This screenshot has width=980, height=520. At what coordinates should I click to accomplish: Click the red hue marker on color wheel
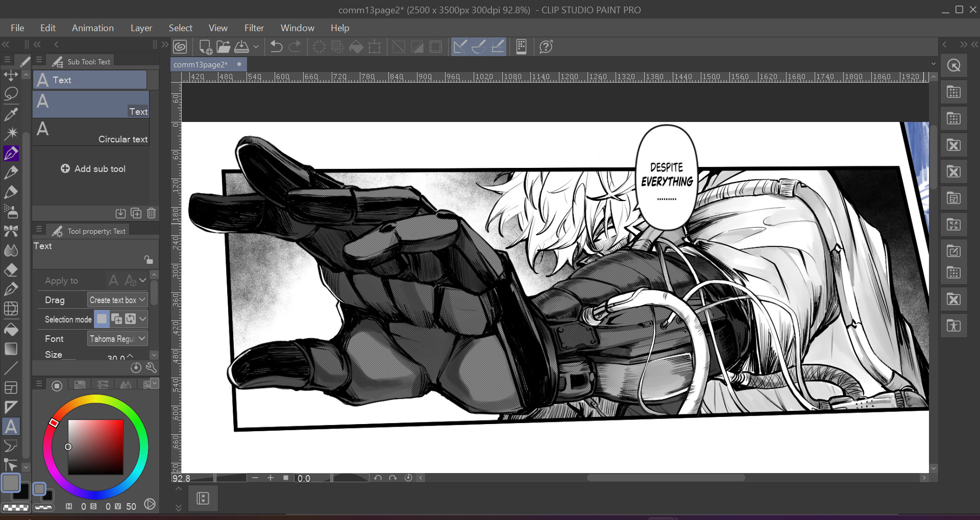(54, 423)
